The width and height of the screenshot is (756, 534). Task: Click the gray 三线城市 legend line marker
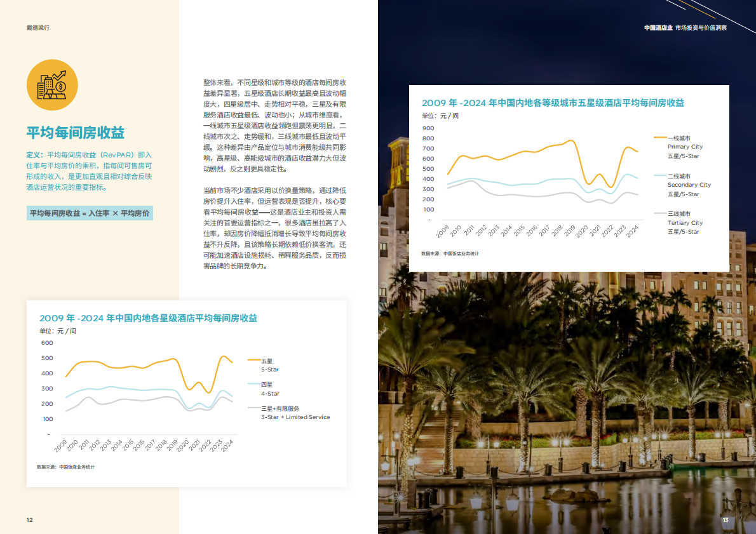point(661,214)
